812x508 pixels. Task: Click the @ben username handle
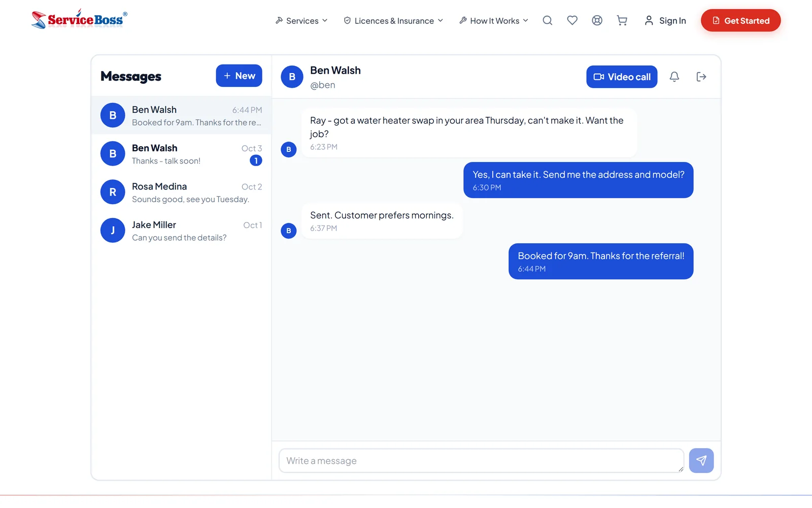coord(323,85)
